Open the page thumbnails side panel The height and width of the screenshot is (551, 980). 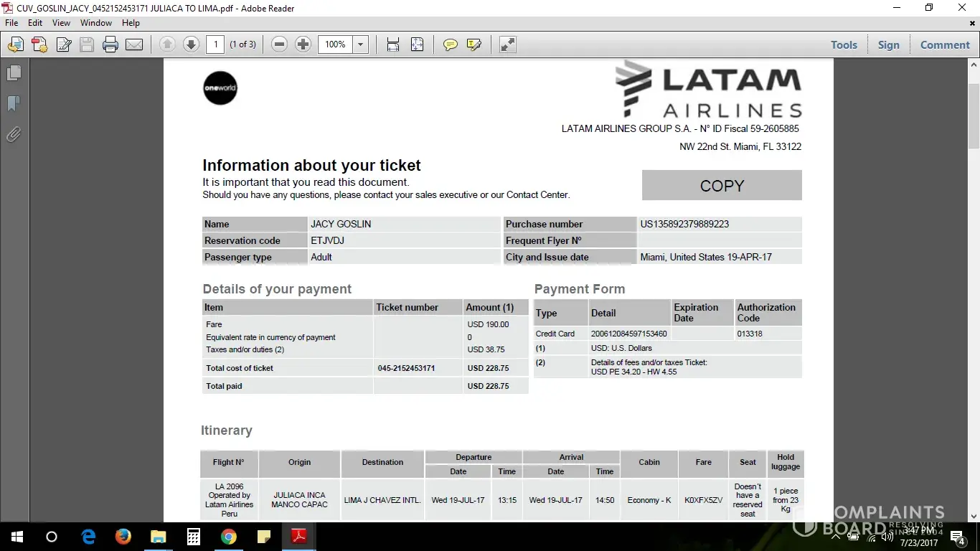tap(14, 73)
